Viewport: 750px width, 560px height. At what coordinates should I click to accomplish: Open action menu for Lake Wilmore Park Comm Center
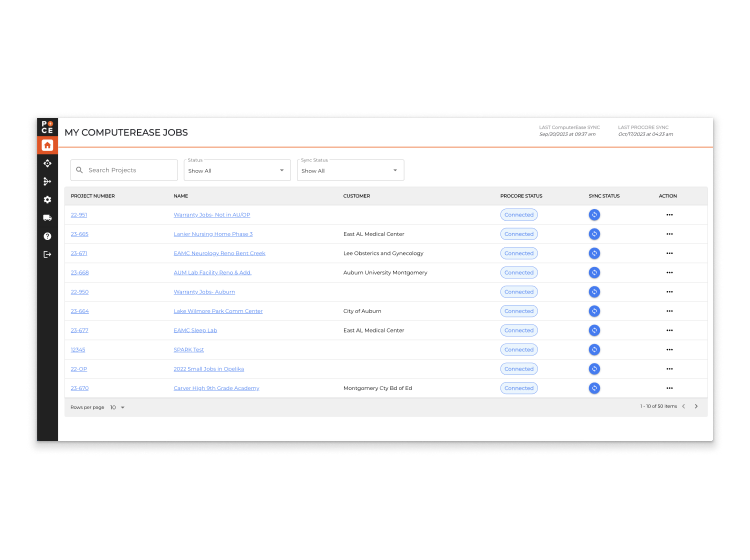669,311
